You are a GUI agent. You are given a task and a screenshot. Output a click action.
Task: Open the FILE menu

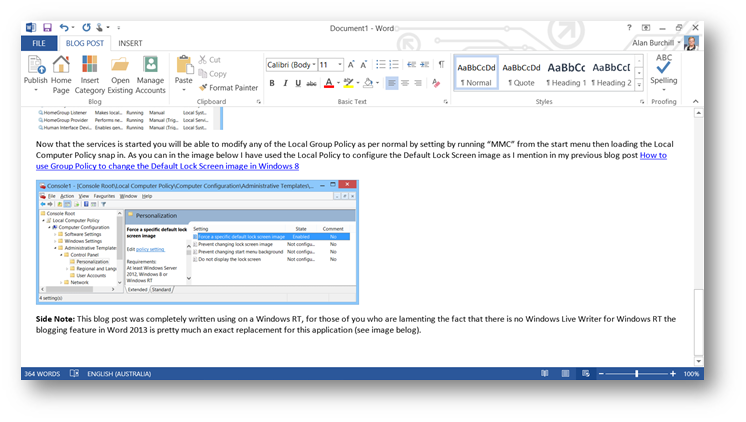click(x=39, y=44)
